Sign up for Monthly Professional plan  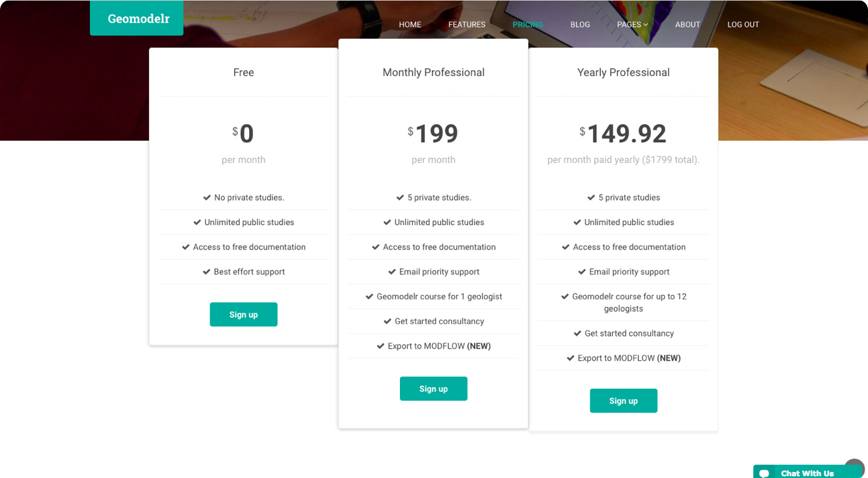click(433, 389)
